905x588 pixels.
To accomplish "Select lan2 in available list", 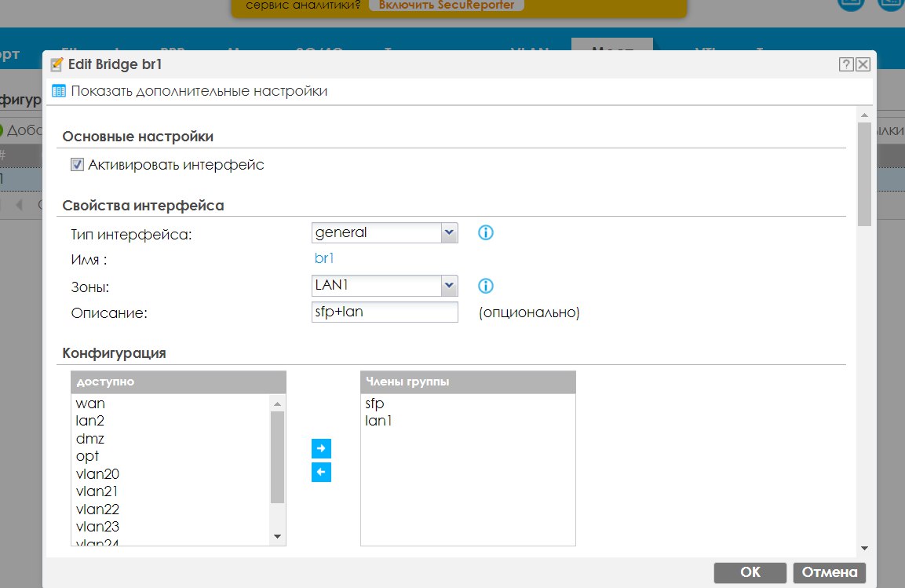I will pyautogui.click(x=90, y=421).
